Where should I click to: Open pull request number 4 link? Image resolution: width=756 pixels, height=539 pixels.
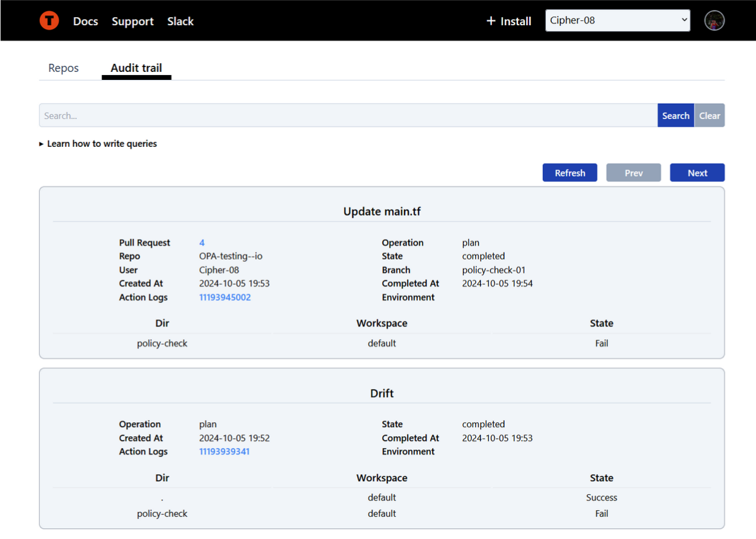[202, 243]
